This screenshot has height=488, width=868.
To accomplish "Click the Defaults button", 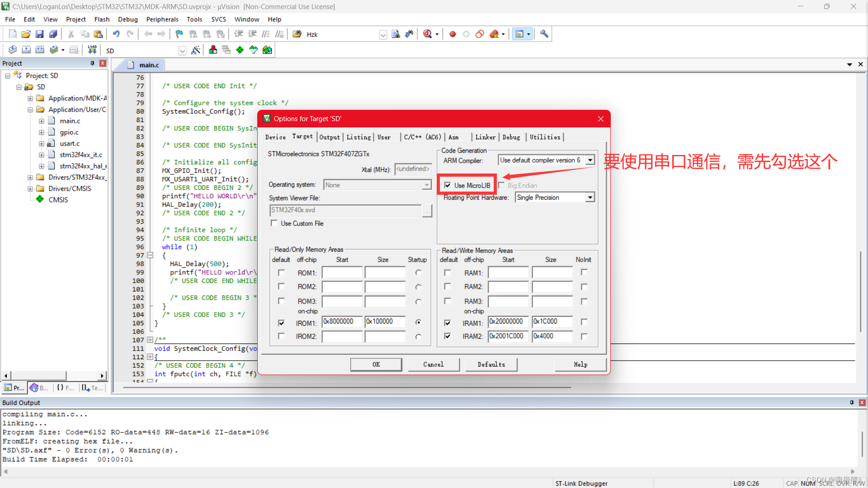I will tap(491, 365).
